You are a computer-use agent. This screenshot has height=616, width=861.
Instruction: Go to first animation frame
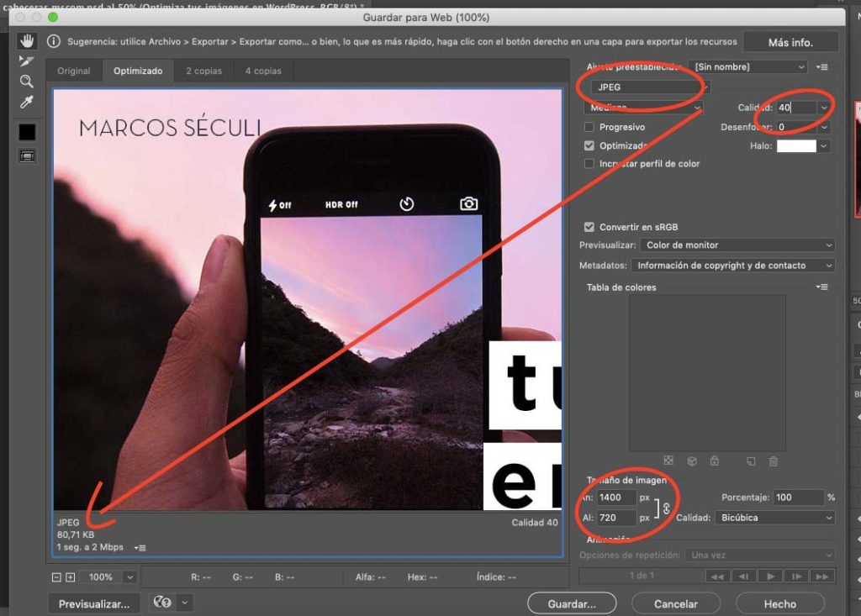[716, 576]
